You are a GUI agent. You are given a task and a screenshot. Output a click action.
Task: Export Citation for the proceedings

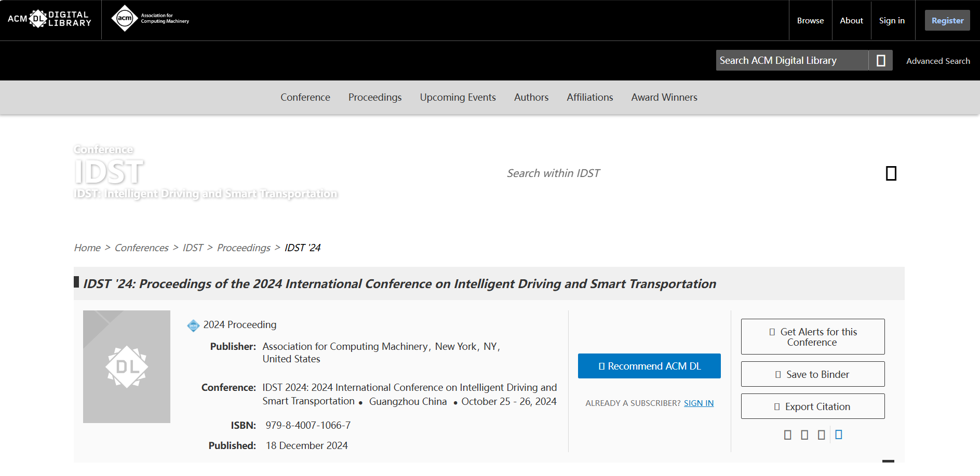(813, 406)
